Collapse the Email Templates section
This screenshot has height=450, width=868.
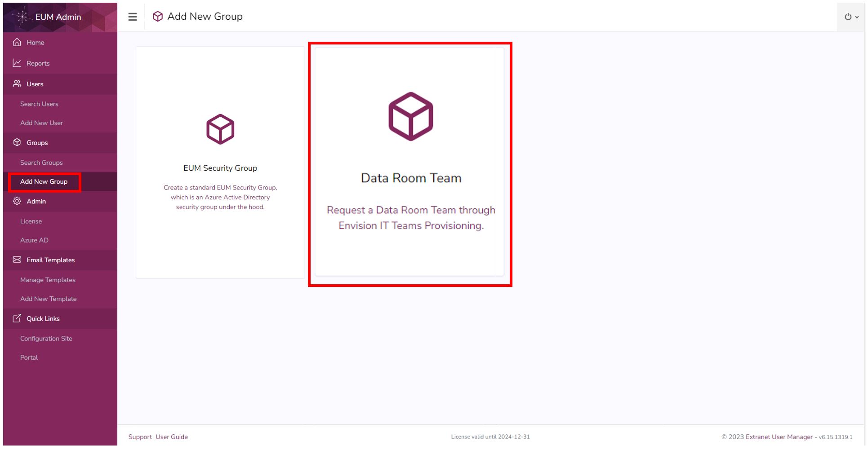60,260
